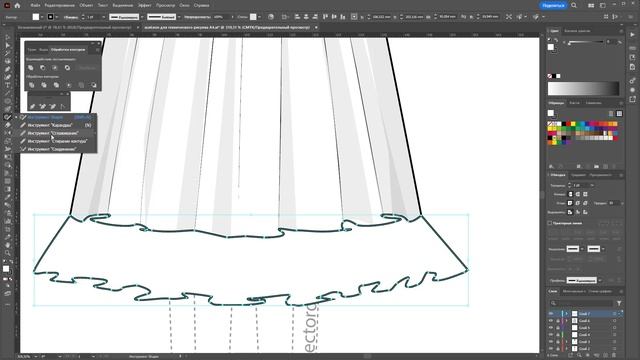Select the Hand tool in toolbar
Screen dimensions: 640x360
click(x=7, y=245)
